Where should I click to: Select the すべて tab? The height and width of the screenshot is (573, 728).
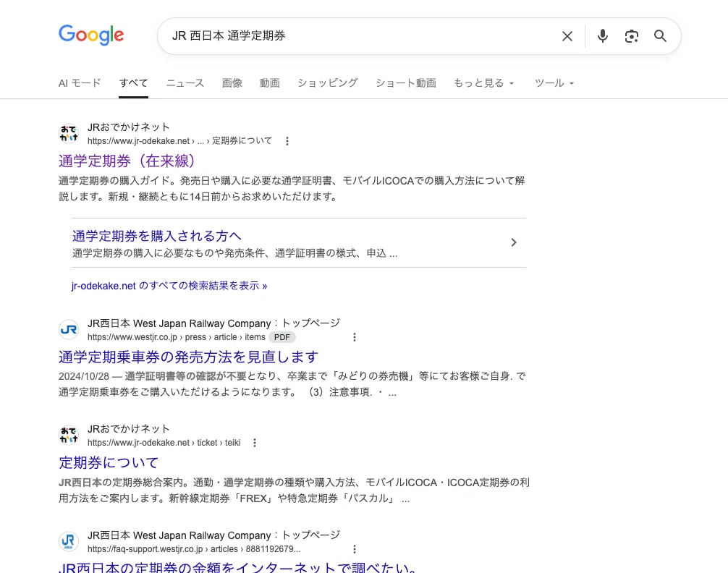pyautogui.click(x=133, y=83)
